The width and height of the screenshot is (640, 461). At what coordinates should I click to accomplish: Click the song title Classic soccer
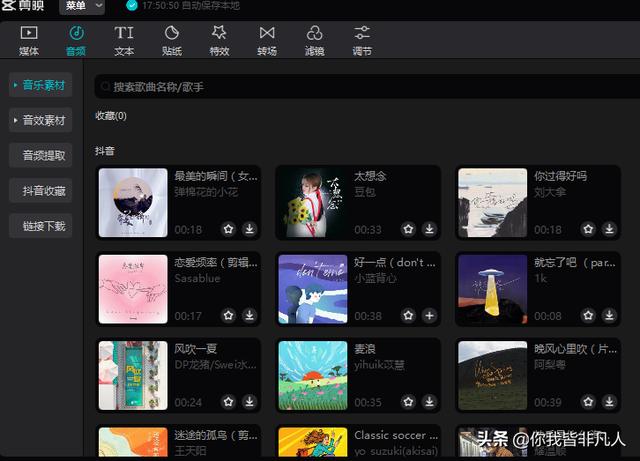click(x=396, y=435)
